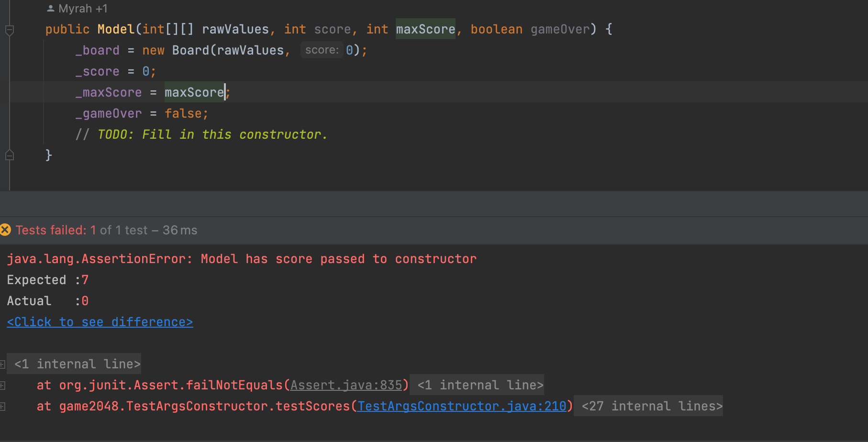
Task: Click the orange tests failed error icon
Action: (x=6, y=230)
